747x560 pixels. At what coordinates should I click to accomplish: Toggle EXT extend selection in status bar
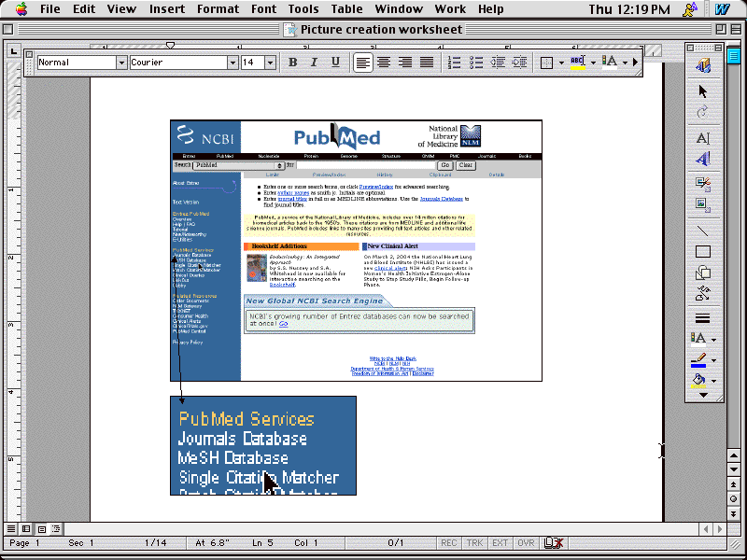coord(500,543)
